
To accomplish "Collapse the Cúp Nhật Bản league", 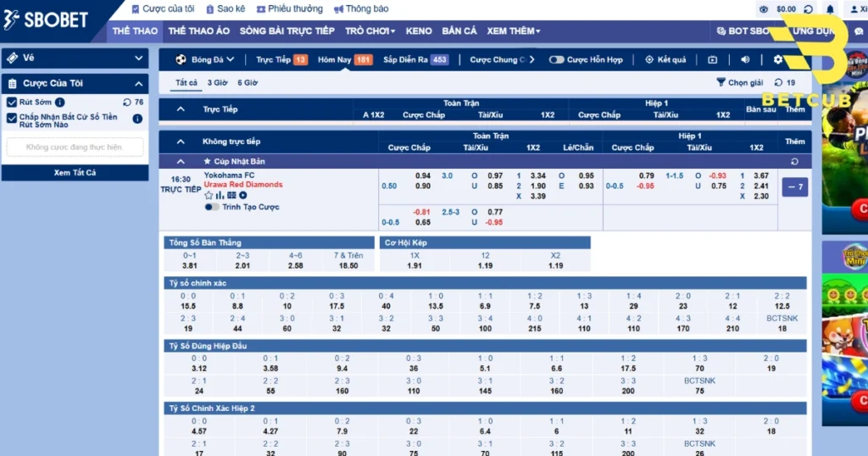I will point(181,162).
